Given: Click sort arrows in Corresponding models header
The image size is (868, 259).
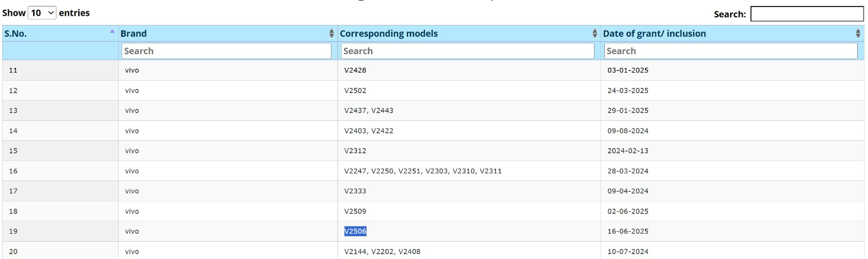Looking at the screenshot, I should pos(595,34).
